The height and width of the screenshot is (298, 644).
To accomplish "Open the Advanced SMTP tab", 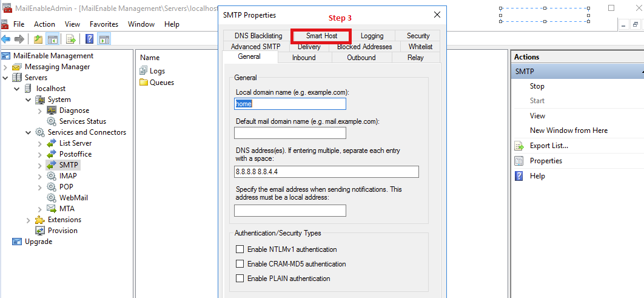I will tap(255, 47).
